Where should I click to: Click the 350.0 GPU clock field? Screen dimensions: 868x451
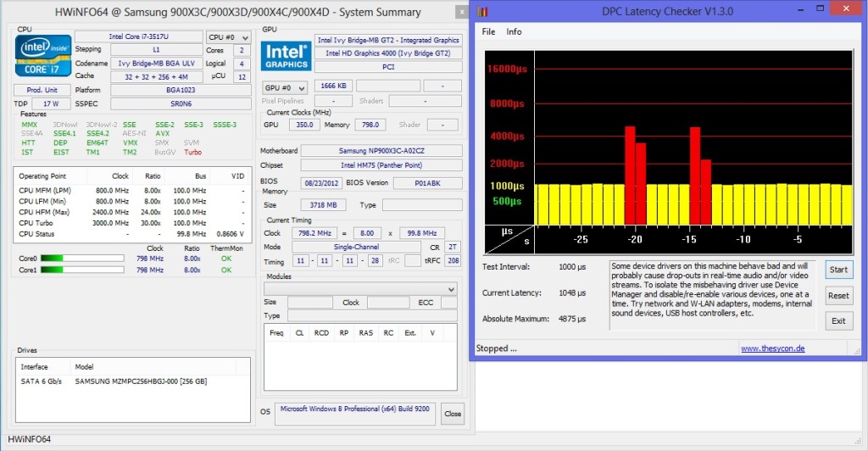tap(304, 125)
